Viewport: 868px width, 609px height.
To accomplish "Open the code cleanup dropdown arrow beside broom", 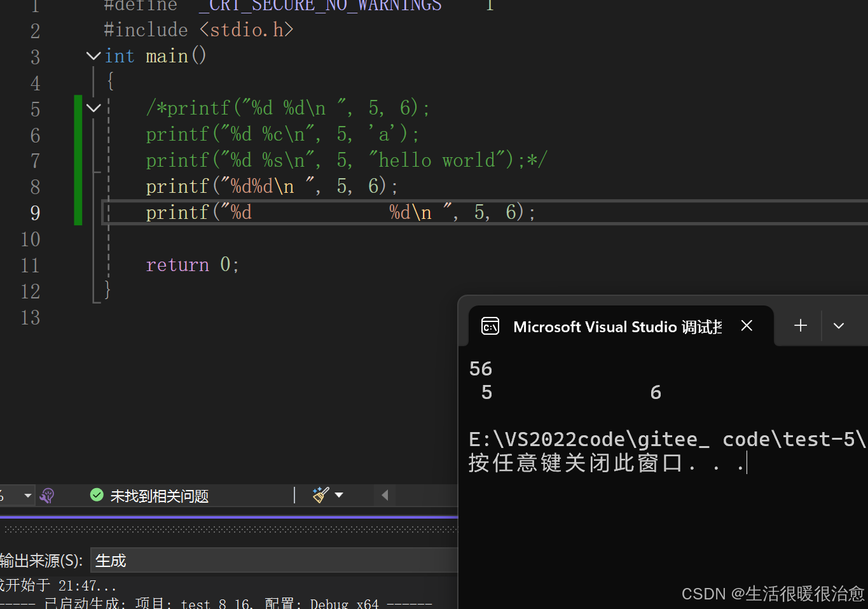I will [339, 495].
